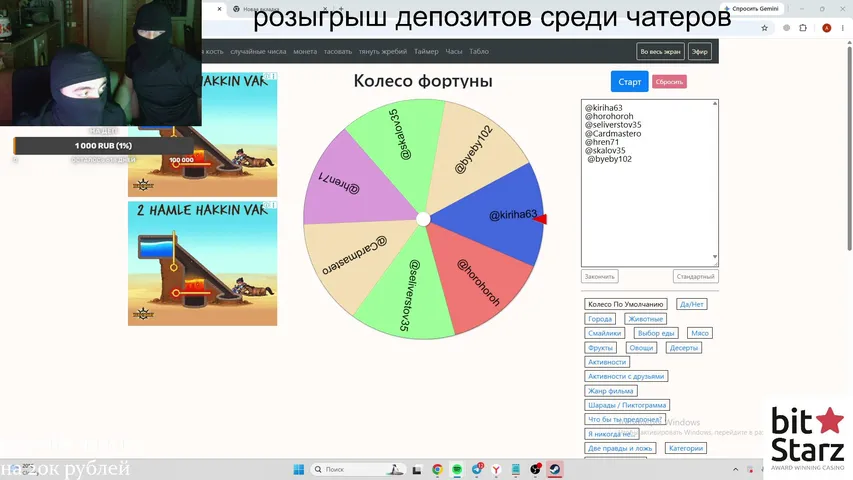The width and height of the screenshot is (853, 480).
Task: Open the Windows Start menu
Action: 299,469
